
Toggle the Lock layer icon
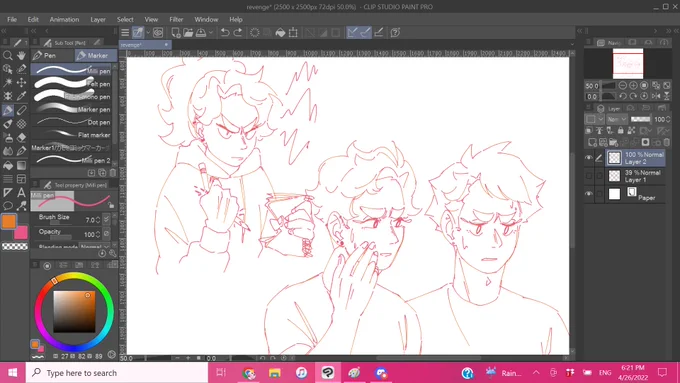(621, 130)
